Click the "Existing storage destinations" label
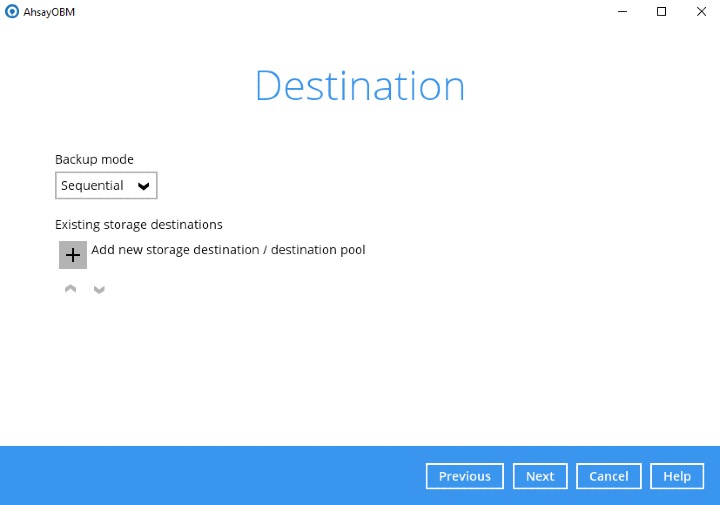720x505 pixels. coord(138,225)
